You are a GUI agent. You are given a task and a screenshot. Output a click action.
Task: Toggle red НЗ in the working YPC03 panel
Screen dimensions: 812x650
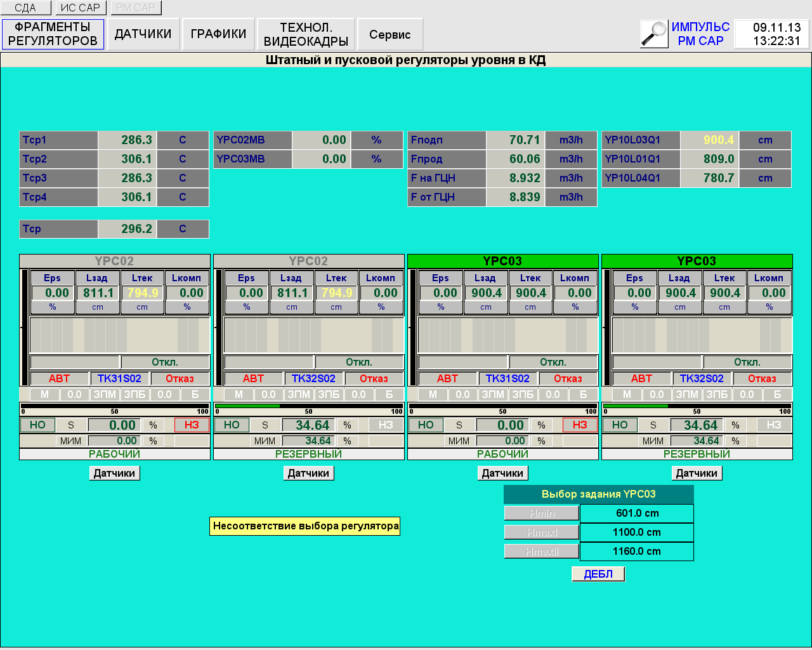click(580, 425)
